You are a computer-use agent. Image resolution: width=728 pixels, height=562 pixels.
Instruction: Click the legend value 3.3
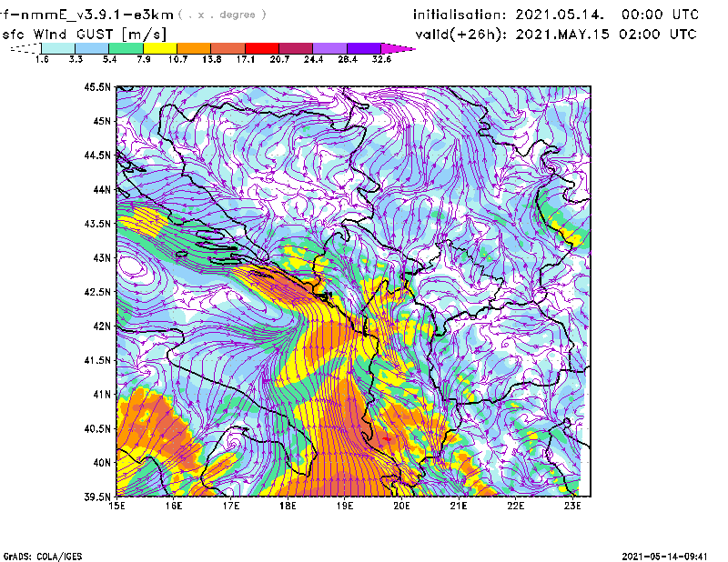point(76,59)
